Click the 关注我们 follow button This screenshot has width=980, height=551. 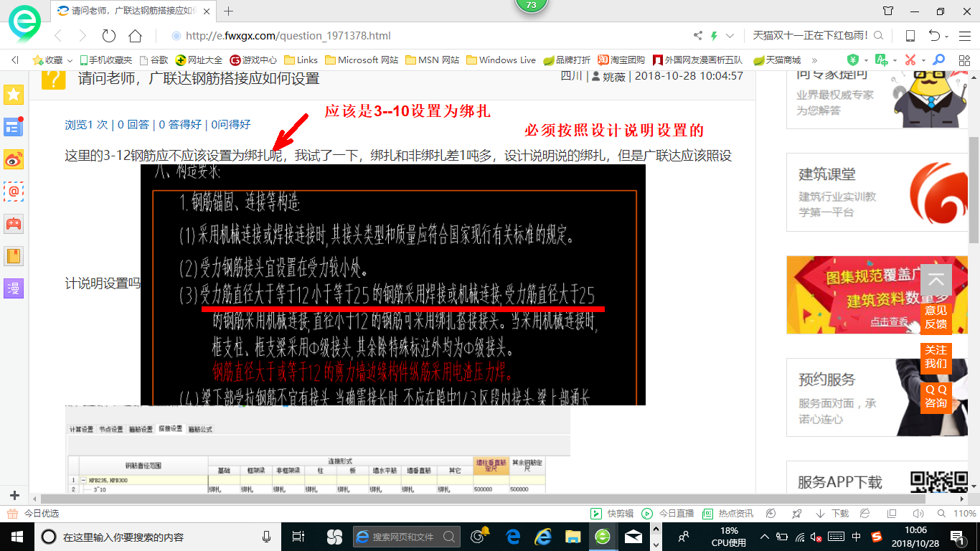point(936,357)
